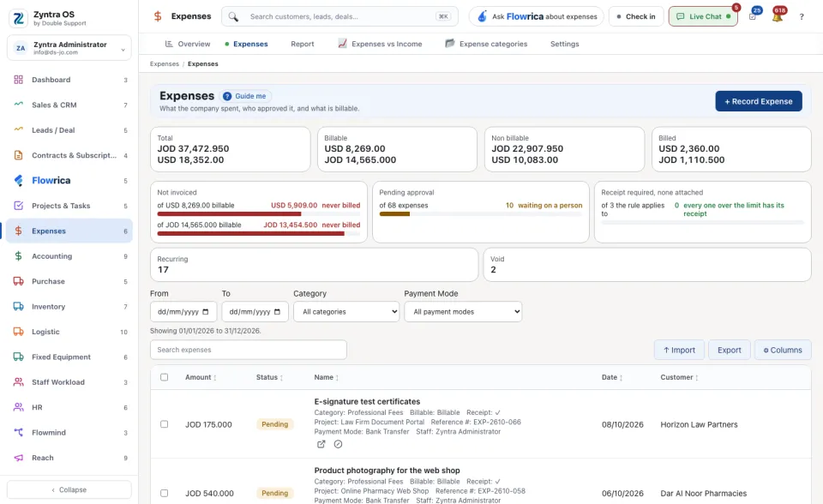Click the Reach megaphone icon in sidebar
The image size is (823, 504).
point(18,458)
